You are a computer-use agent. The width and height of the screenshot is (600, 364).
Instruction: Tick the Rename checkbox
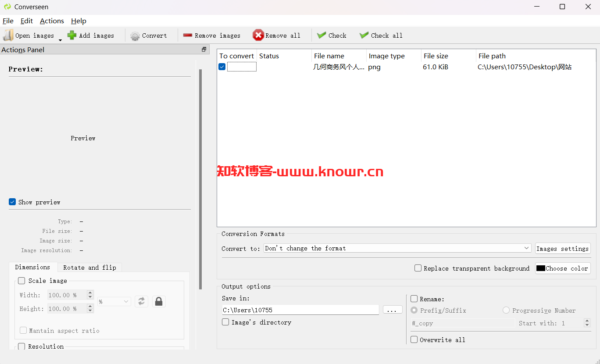click(414, 299)
